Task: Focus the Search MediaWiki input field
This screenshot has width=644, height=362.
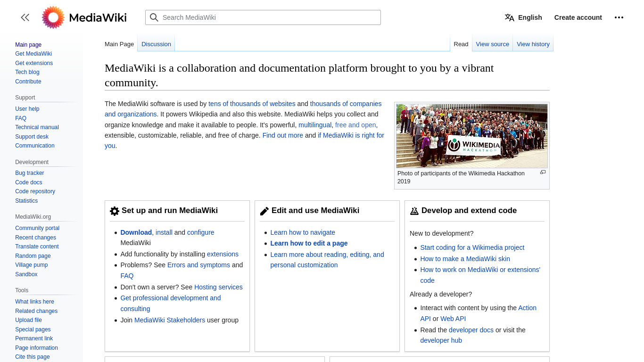Action: coord(263,17)
